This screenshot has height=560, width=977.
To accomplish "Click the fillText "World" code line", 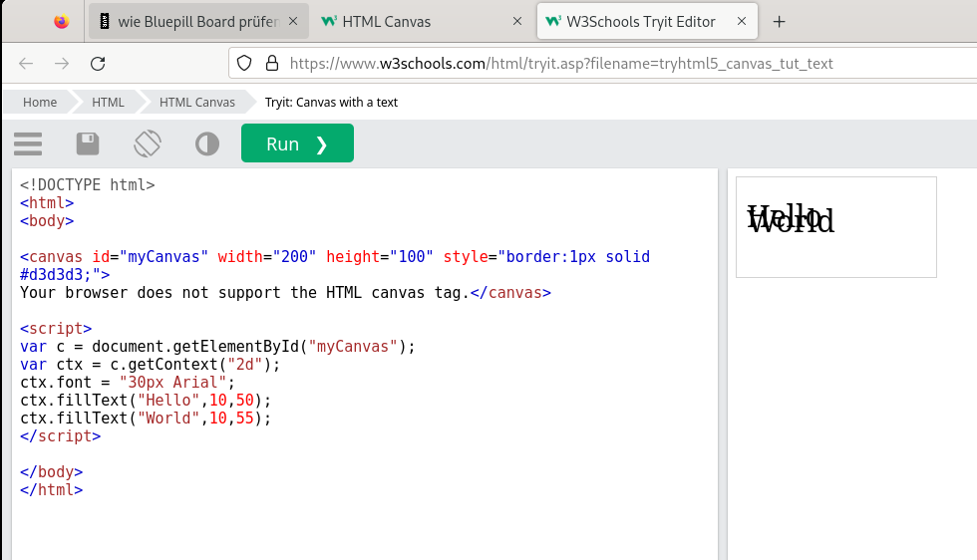I will [x=146, y=418].
